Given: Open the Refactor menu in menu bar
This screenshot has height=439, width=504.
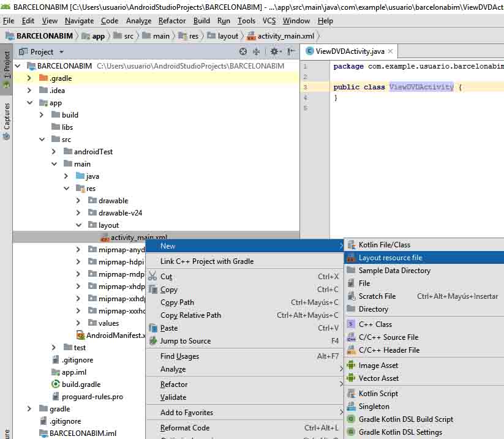Looking at the screenshot, I should 172,21.
